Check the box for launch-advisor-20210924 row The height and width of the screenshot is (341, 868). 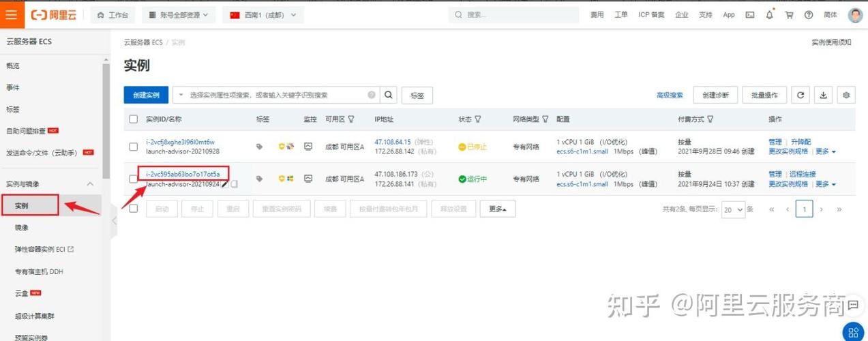[x=134, y=179]
